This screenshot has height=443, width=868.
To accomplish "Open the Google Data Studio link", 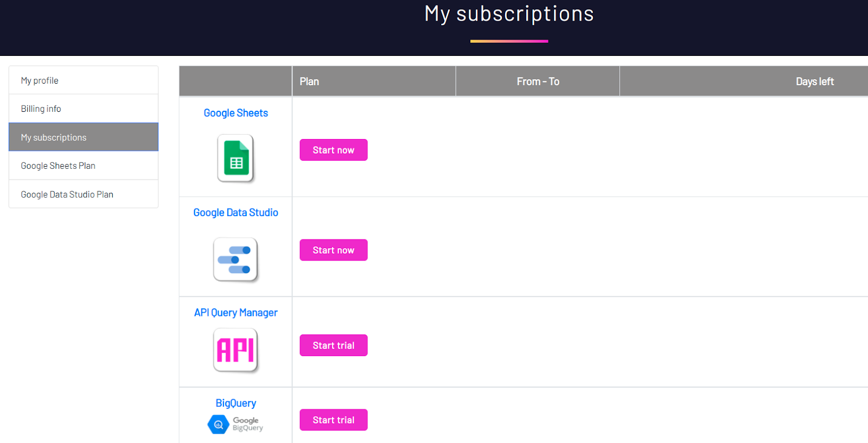I will pos(236,213).
